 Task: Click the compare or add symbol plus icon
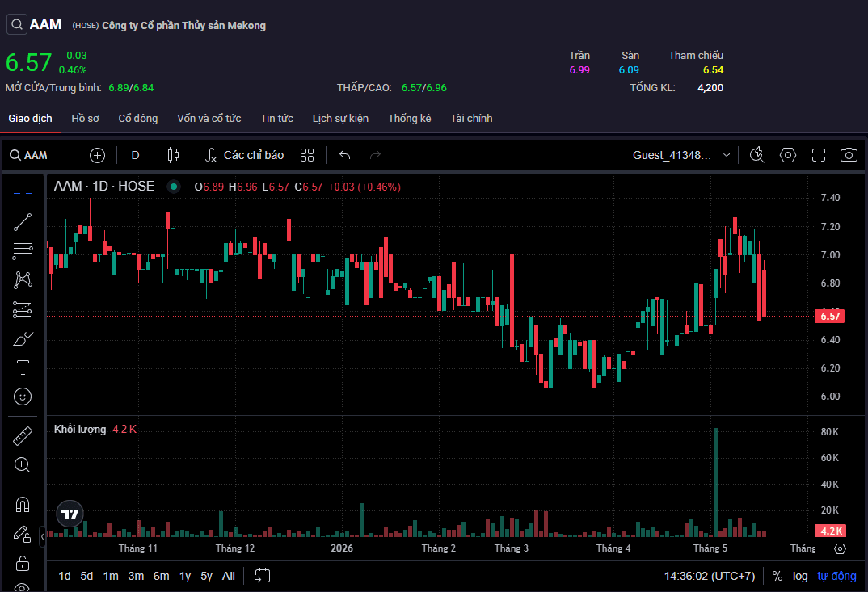(98, 155)
